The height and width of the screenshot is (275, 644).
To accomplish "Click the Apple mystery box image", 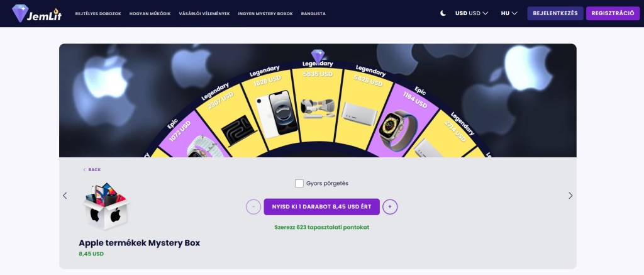I will [106, 206].
